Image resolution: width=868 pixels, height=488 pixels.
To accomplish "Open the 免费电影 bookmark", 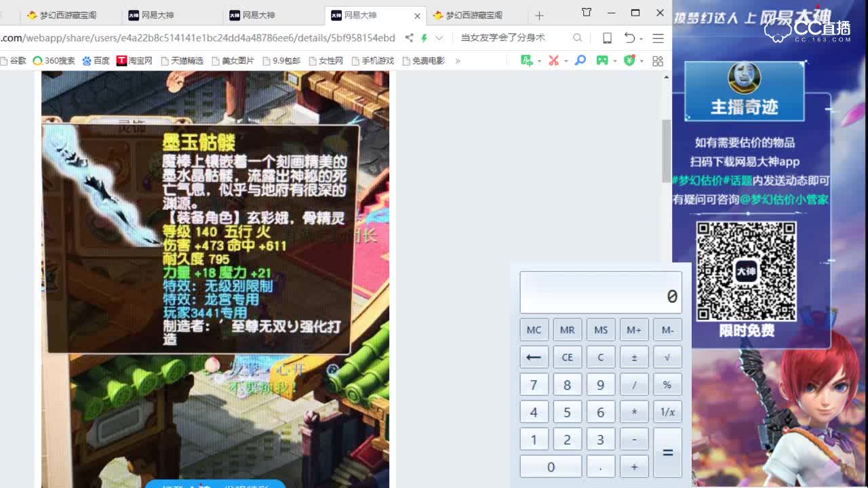I will (x=423, y=61).
